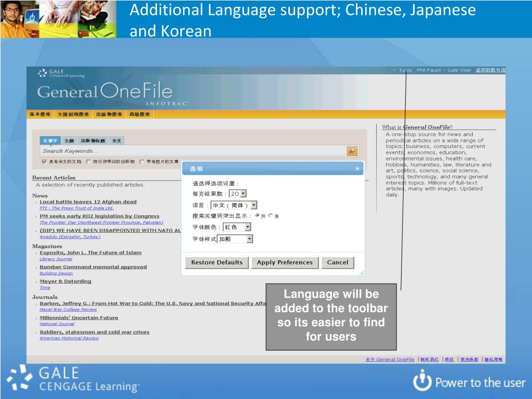The image size is (532, 399).
Task: Click the Phil Faust - Gale User text
Action: pyautogui.click(x=444, y=70)
